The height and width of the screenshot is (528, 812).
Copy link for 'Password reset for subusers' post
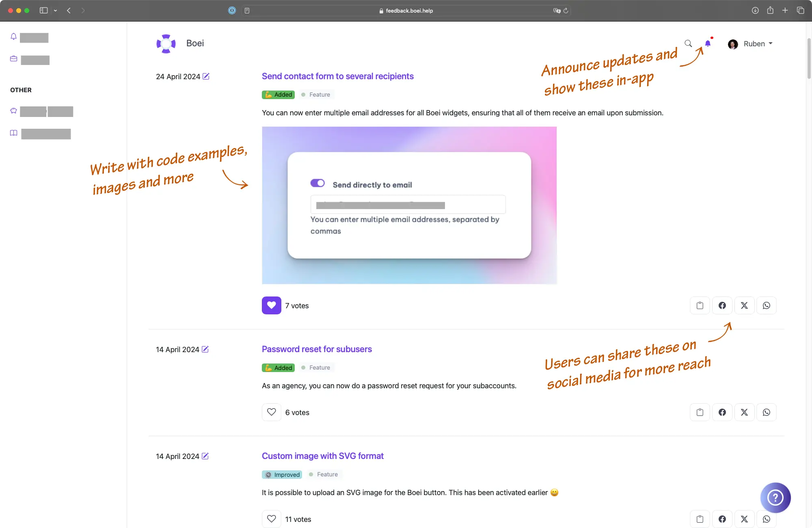(700, 412)
